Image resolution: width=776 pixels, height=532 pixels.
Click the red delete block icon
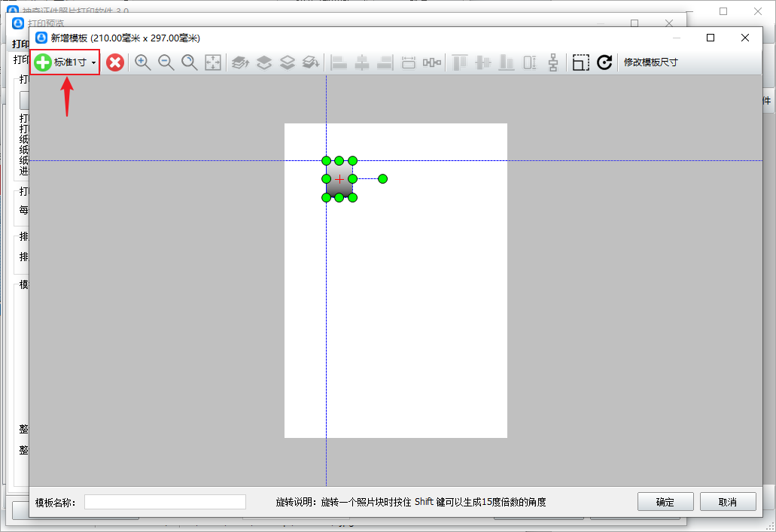click(x=114, y=62)
